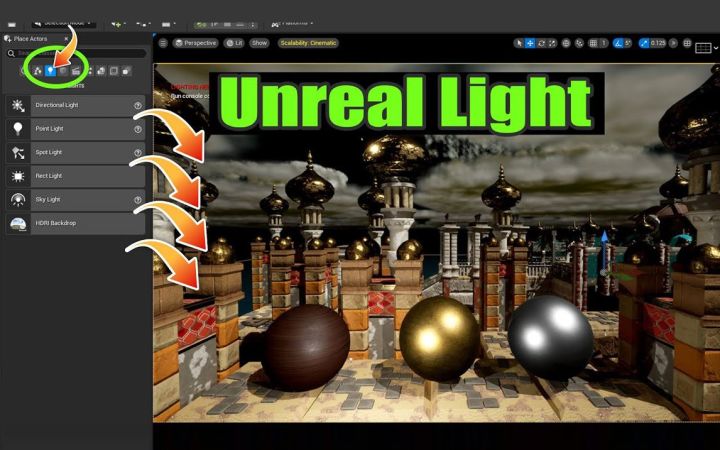Open help for Spot Light

pos(138,152)
